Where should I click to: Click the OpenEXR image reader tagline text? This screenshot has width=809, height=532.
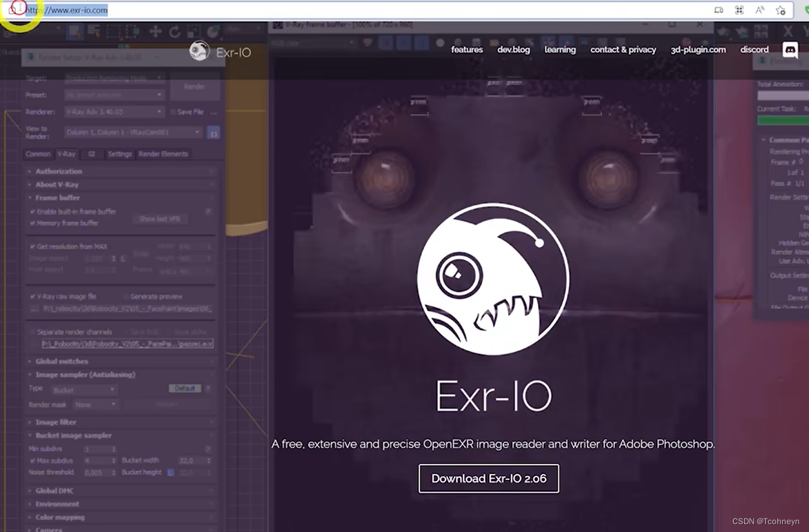click(493, 444)
